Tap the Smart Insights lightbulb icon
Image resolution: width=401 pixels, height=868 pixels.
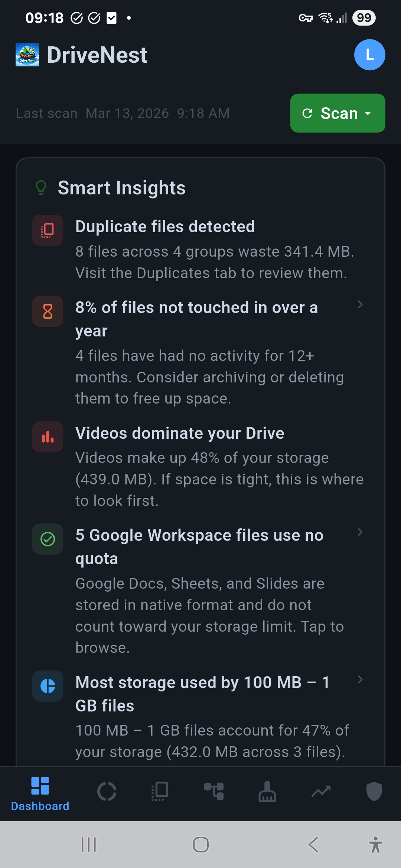41,188
